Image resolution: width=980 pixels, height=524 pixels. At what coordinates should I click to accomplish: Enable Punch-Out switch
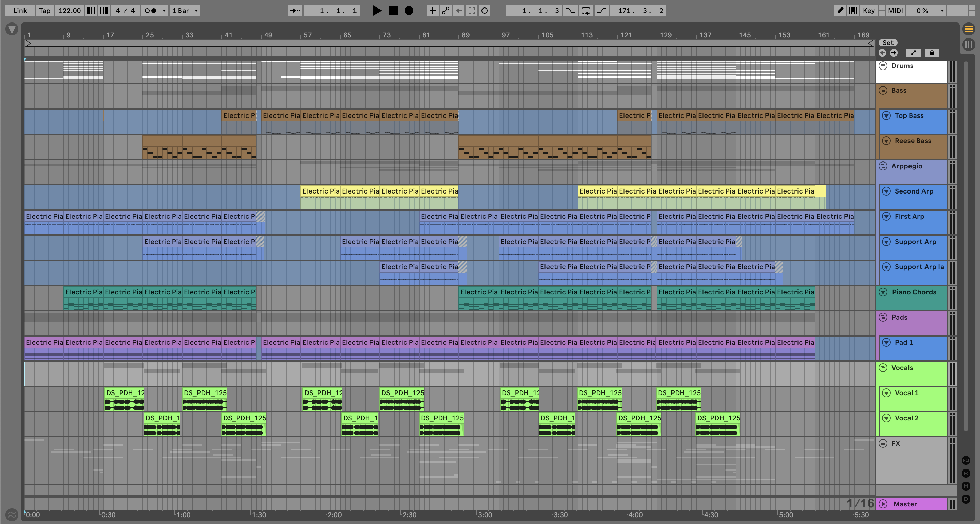[x=601, y=11]
